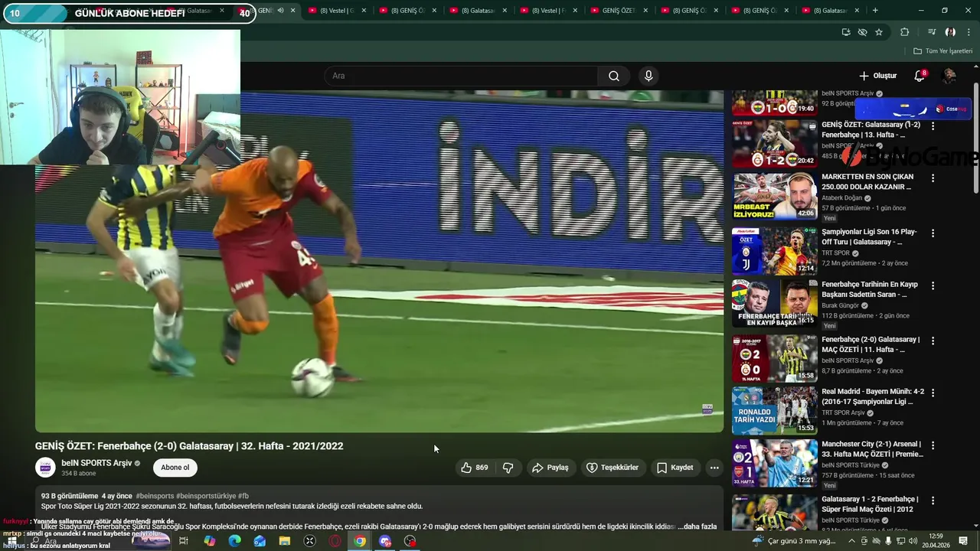
Task: Open options for Manchester City (2-1) Arsenal video
Action: [x=933, y=445]
